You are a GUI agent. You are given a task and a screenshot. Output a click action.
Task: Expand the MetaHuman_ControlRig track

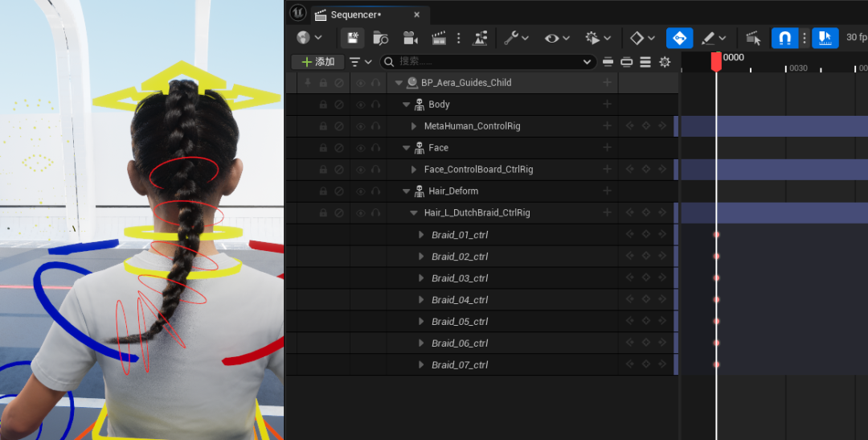pos(414,126)
